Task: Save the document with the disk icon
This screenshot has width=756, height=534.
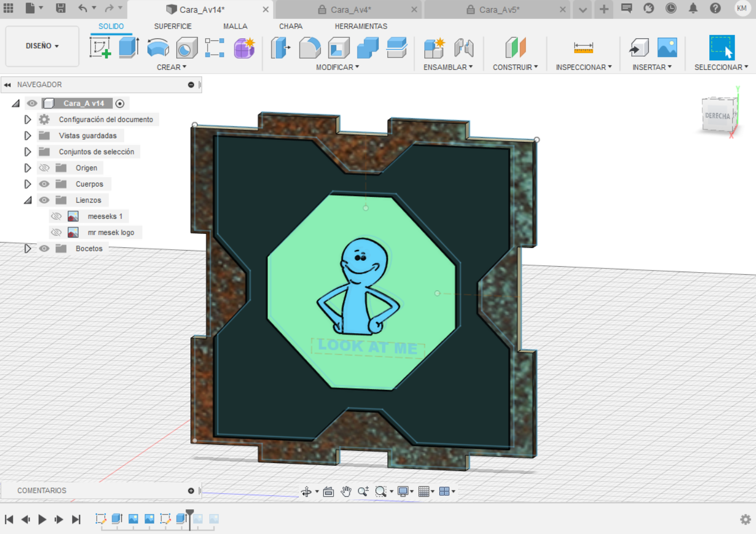Action: pyautogui.click(x=61, y=8)
